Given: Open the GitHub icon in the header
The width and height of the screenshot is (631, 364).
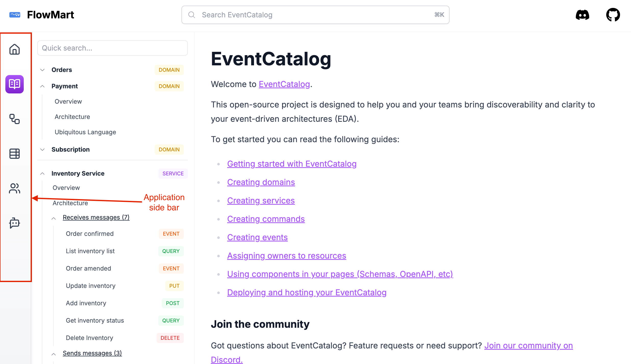Looking at the screenshot, I should [x=613, y=15].
